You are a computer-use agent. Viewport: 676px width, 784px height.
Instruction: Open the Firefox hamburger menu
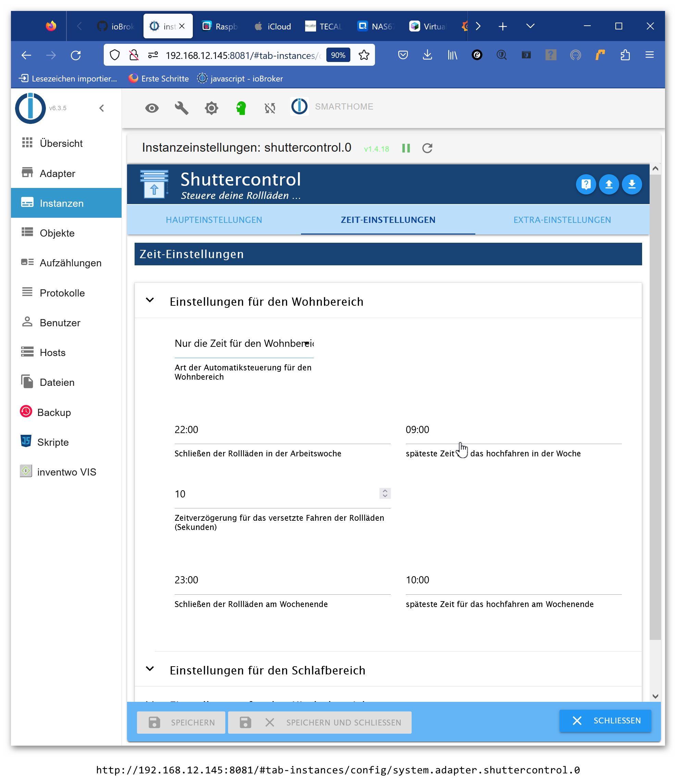click(650, 55)
